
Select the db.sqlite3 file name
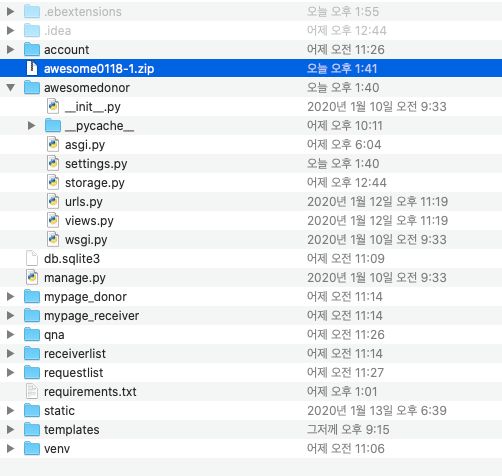[72, 259]
